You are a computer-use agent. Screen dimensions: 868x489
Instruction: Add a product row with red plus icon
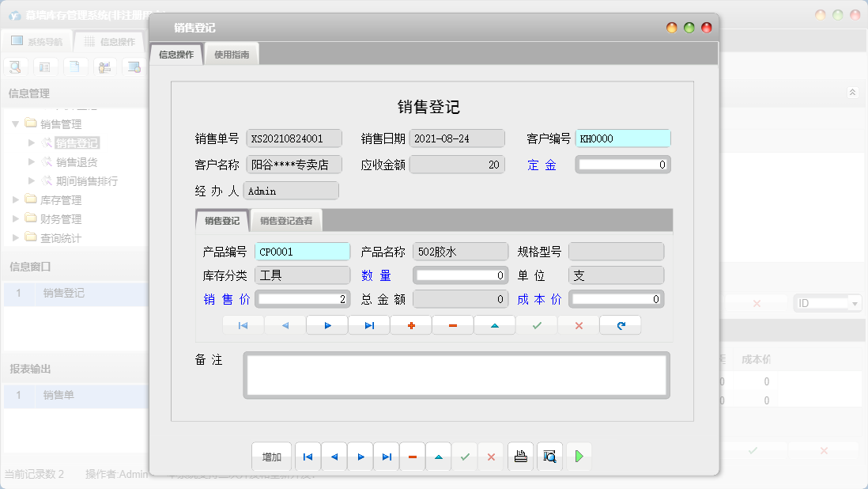click(x=411, y=324)
